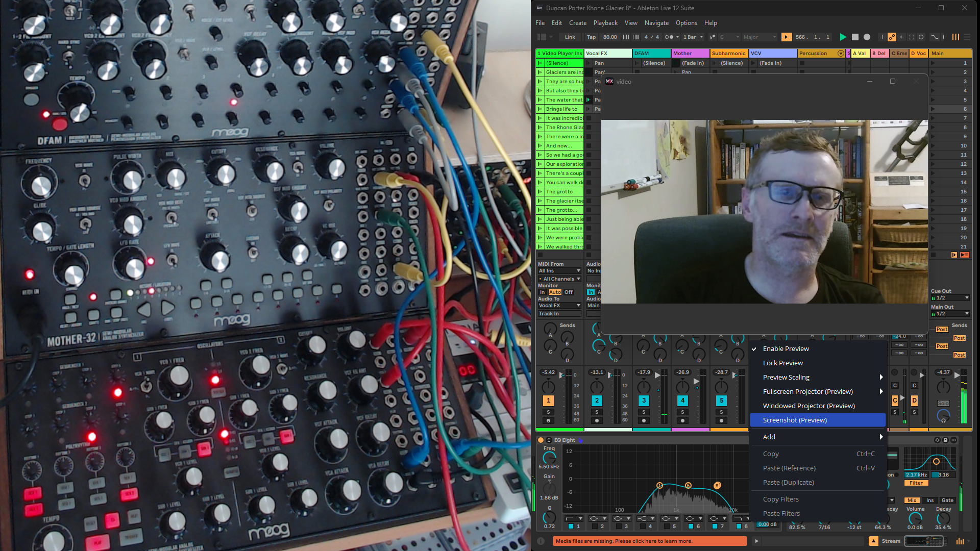Click the Filter button in the right device
Viewport: 980px width, 551px height.
click(916, 483)
